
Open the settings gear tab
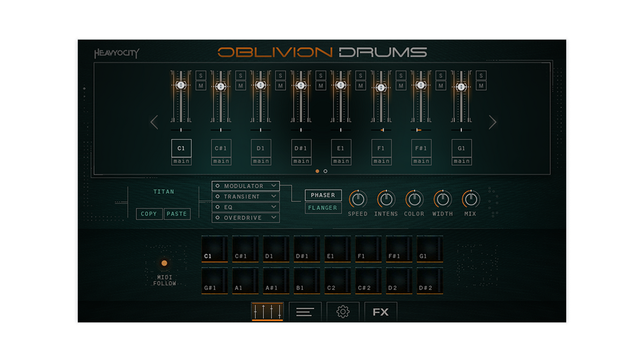coord(343,312)
